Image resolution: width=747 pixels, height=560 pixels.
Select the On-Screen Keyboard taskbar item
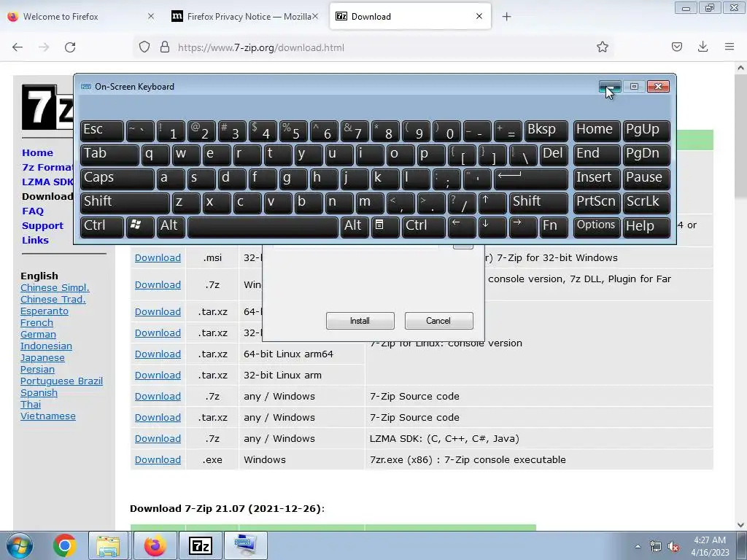pos(245,545)
